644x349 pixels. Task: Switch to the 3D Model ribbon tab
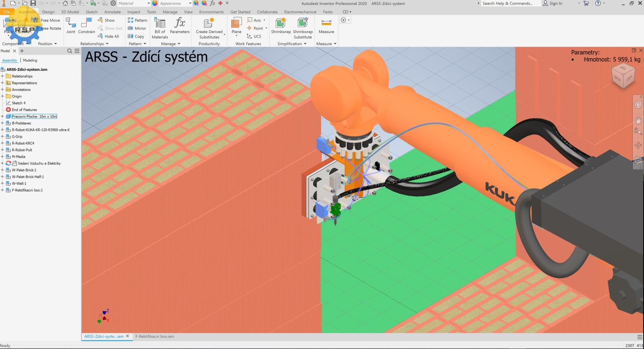click(70, 12)
